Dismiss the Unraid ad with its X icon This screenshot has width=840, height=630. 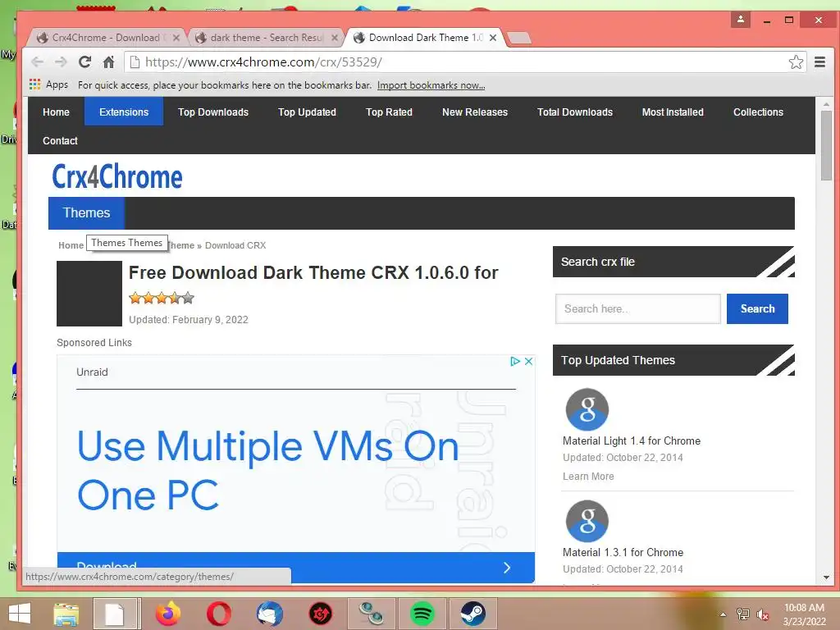pyautogui.click(x=528, y=361)
